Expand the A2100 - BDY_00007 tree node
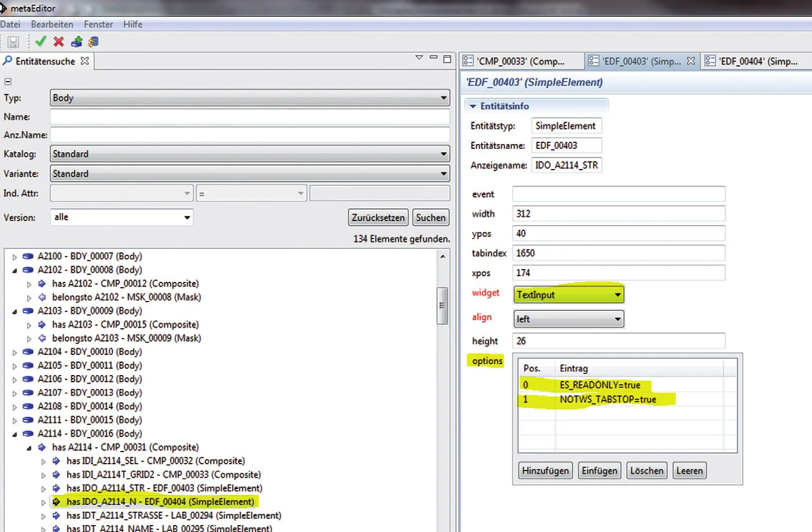812x532 pixels. point(14,256)
